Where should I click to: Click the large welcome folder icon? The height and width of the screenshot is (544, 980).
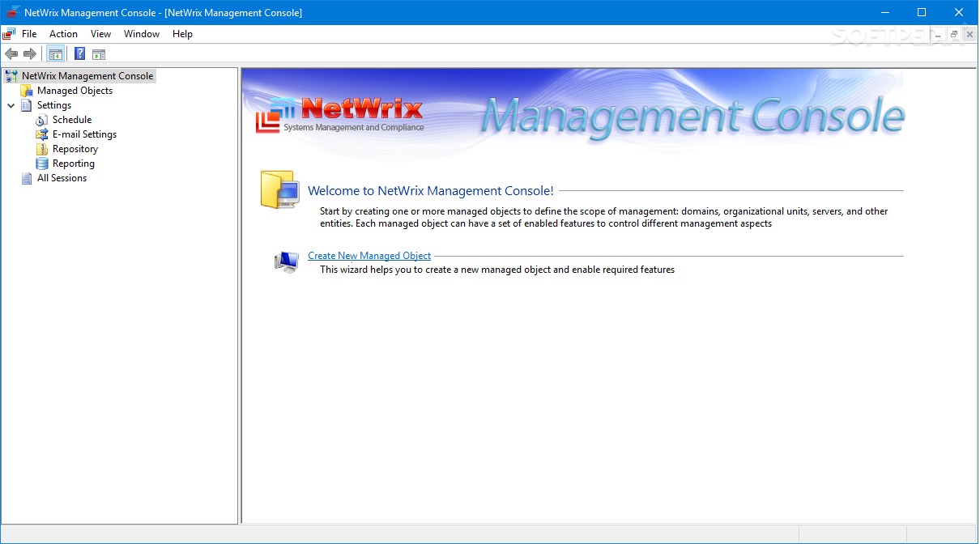click(280, 190)
